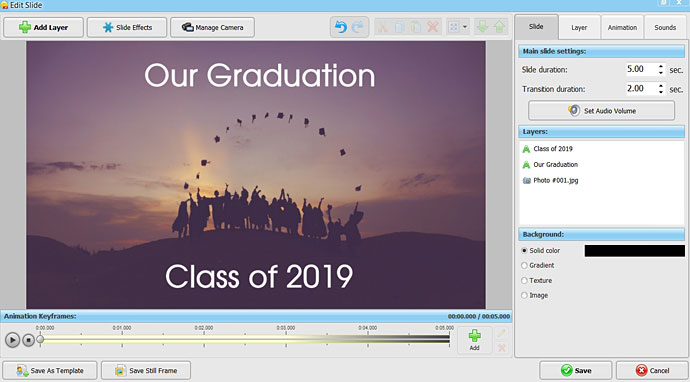Click the 0:04.000 timeline mark
690x382 pixels.
[x=367, y=328]
